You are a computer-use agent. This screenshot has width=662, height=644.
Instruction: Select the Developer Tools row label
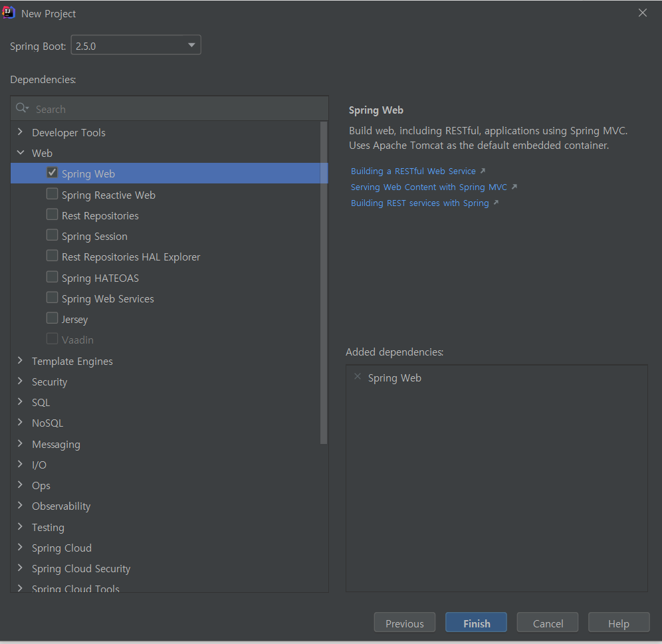[x=69, y=133]
